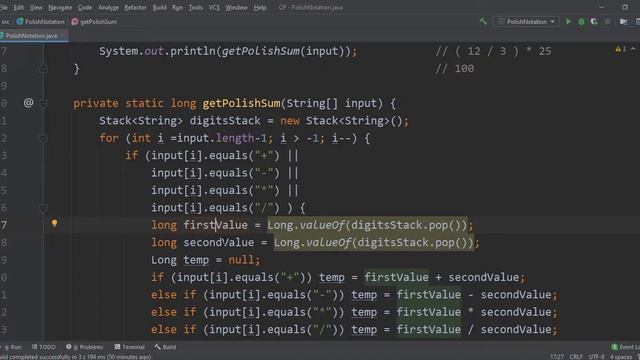This screenshot has height=360, width=640.
Task: Open the Code menu
Action: [x=84, y=7]
